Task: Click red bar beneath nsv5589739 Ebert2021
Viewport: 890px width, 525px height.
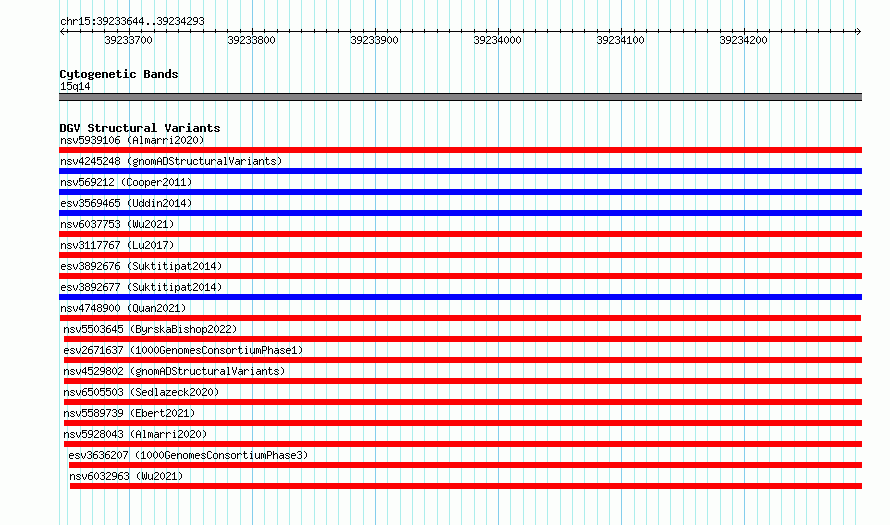Action: pos(463,423)
